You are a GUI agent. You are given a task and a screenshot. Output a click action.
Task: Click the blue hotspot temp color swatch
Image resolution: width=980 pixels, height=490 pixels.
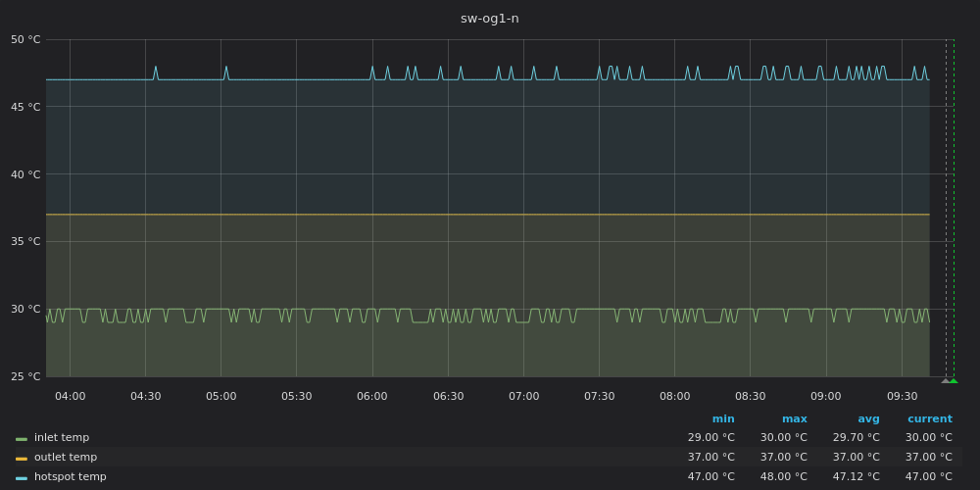(x=22, y=478)
